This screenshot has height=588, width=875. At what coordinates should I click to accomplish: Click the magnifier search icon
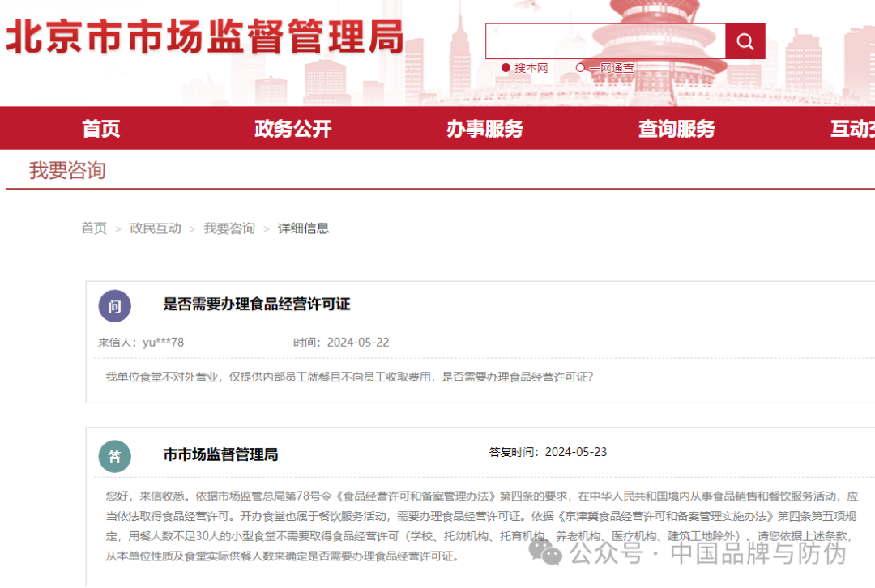[744, 40]
